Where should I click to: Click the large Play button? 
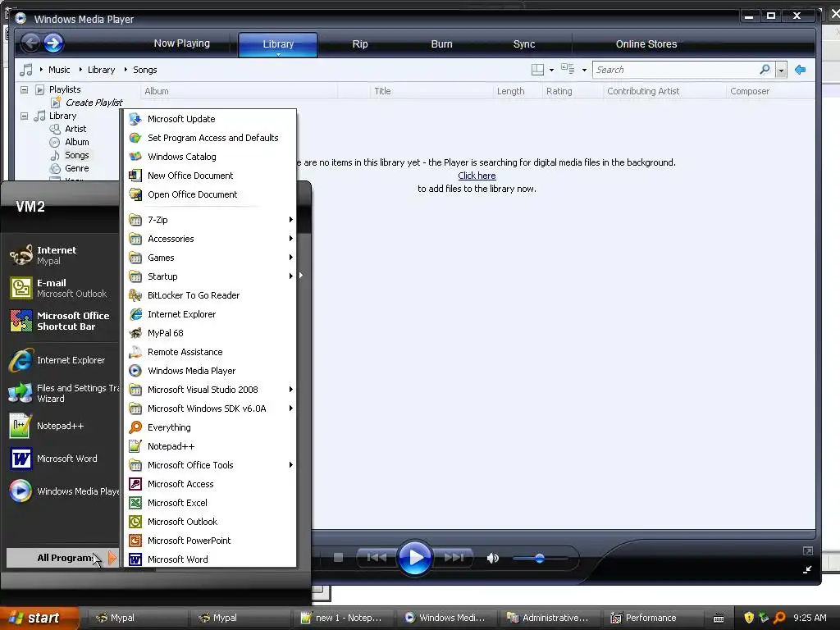click(414, 558)
